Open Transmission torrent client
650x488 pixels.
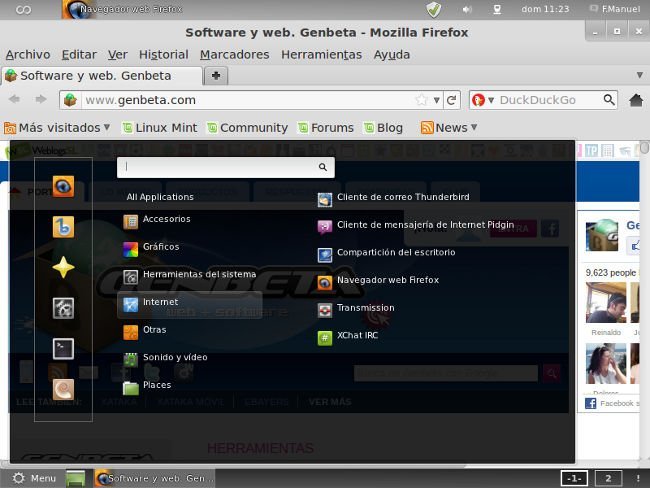click(356, 309)
